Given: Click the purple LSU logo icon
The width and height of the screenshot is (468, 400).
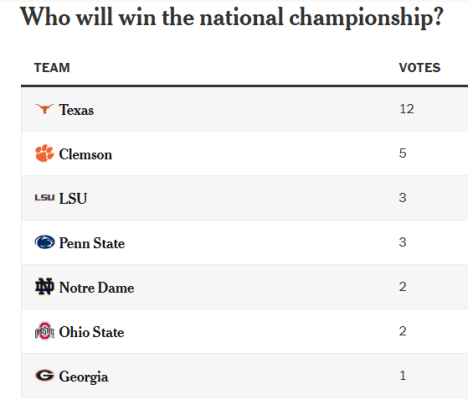Looking at the screenshot, I should (x=44, y=198).
